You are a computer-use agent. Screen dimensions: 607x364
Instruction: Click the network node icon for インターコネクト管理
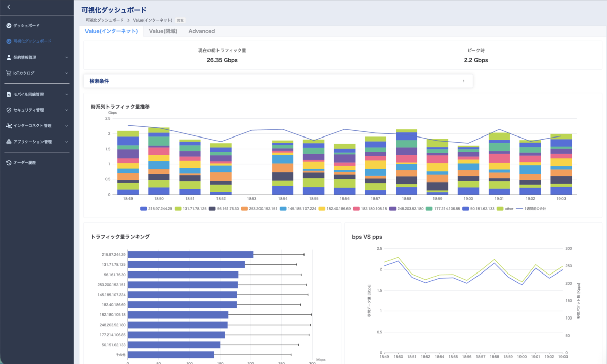pyautogui.click(x=9, y=126)
